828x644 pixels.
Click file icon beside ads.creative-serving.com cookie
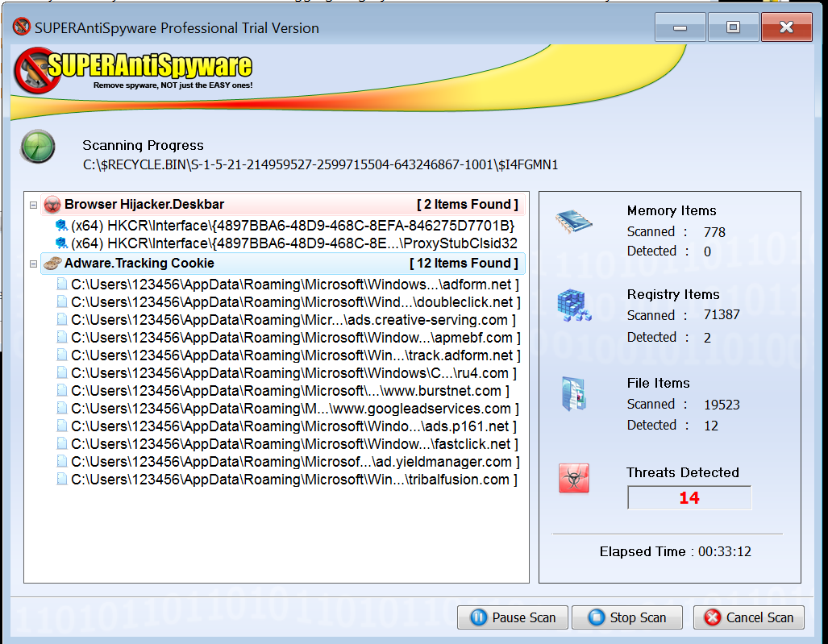(x=62, y=320)
